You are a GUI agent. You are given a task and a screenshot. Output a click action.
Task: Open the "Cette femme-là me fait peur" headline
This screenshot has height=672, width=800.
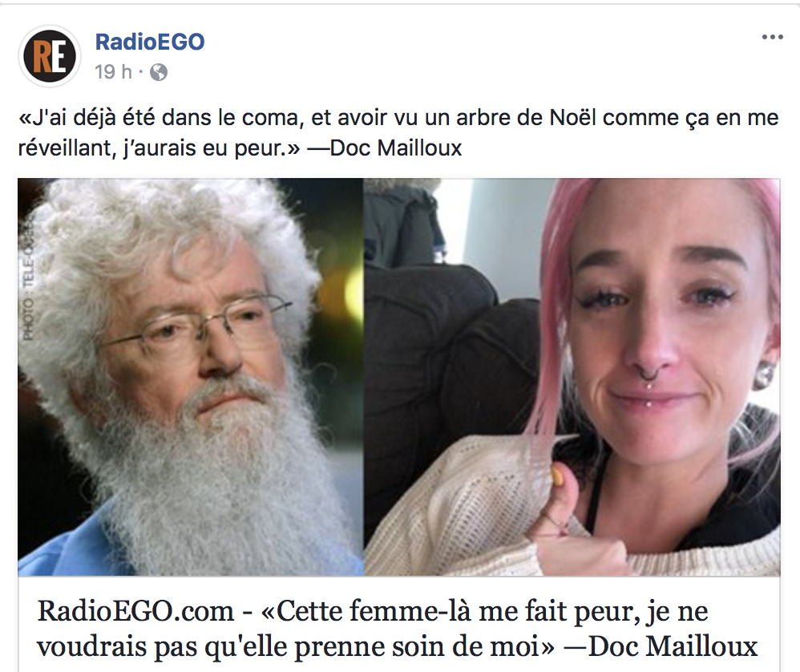click(398, 628)
